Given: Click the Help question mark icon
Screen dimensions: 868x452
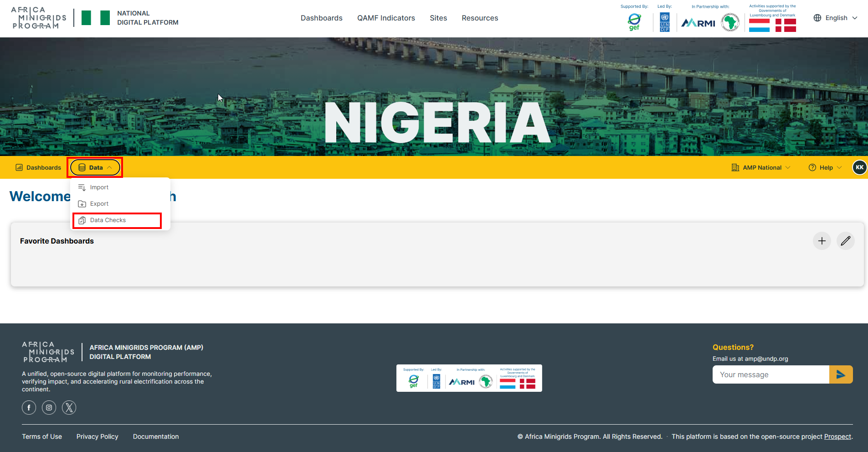Looking at the screenshot, I should coord(812,167).
